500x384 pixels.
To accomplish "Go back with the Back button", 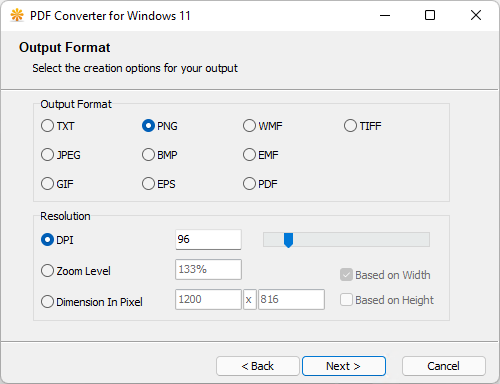I will click(x=258, y=366).
